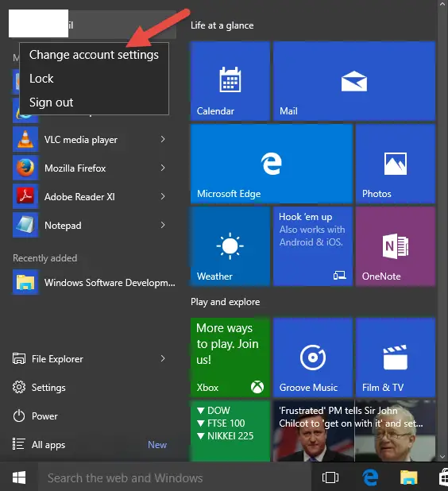448x491 pixels.
Task: Open the Mail tile
Action: (x=354, y=81)
